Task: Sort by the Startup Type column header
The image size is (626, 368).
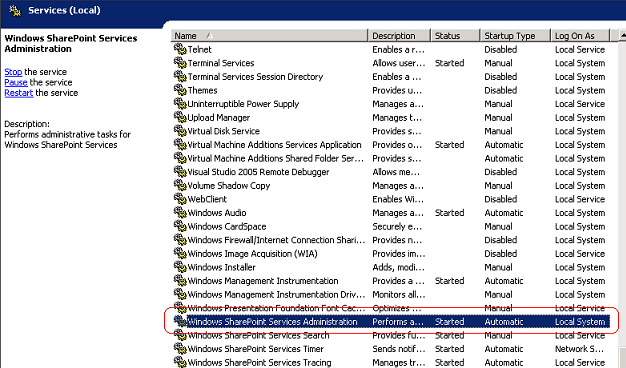Action: (515, 36)
